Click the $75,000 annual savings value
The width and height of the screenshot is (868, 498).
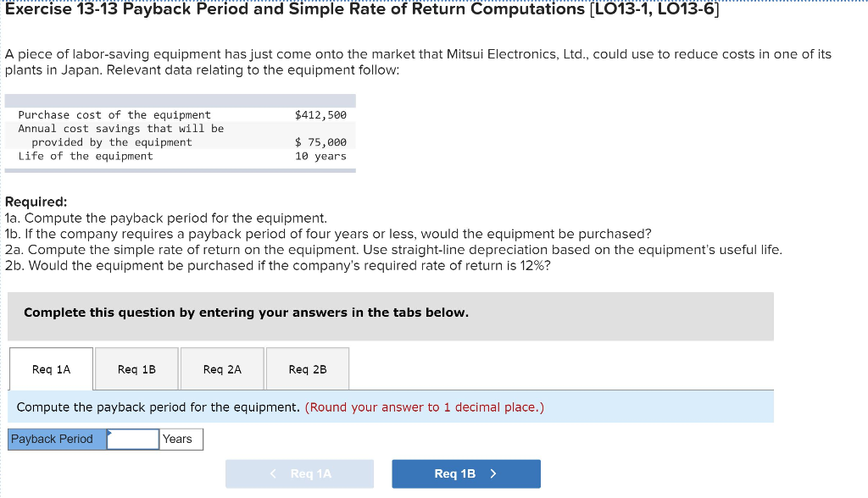pos(320,142)
